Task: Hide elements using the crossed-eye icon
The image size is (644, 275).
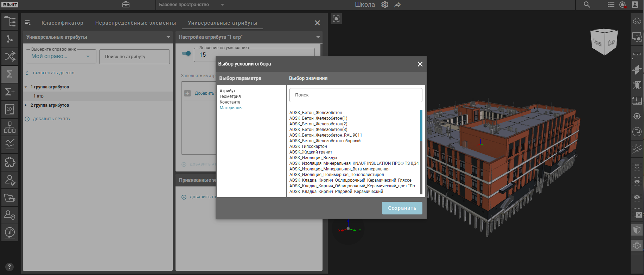Action: (x=637, y=197)
